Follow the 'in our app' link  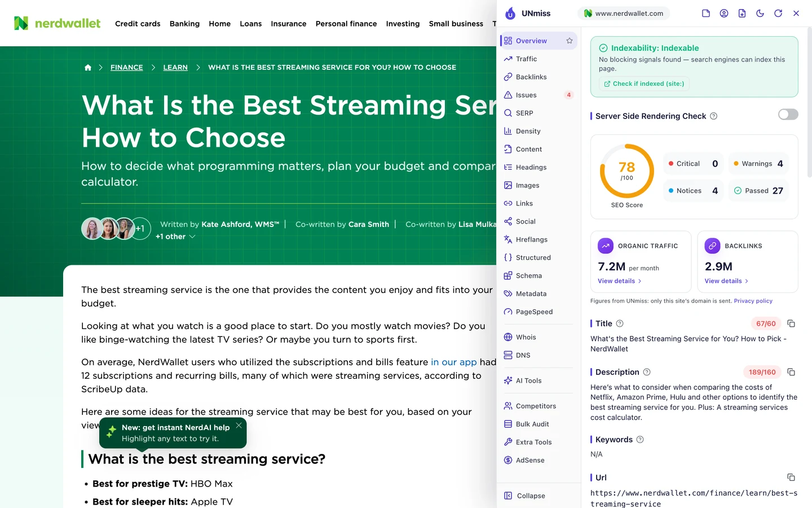(x=454, y=362)
